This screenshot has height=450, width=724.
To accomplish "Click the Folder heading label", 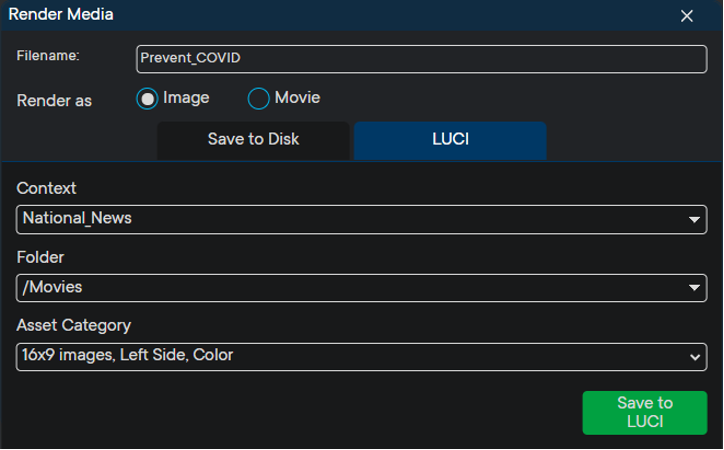I will (40, 257).
